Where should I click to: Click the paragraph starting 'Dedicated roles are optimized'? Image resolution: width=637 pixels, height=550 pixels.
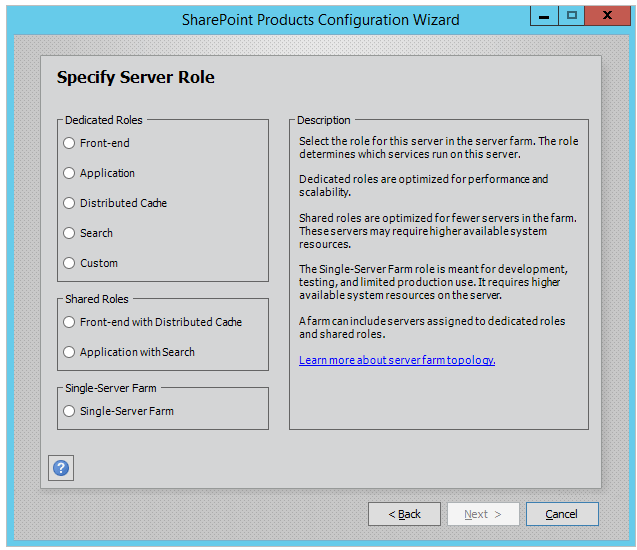[x=424, y=186]
